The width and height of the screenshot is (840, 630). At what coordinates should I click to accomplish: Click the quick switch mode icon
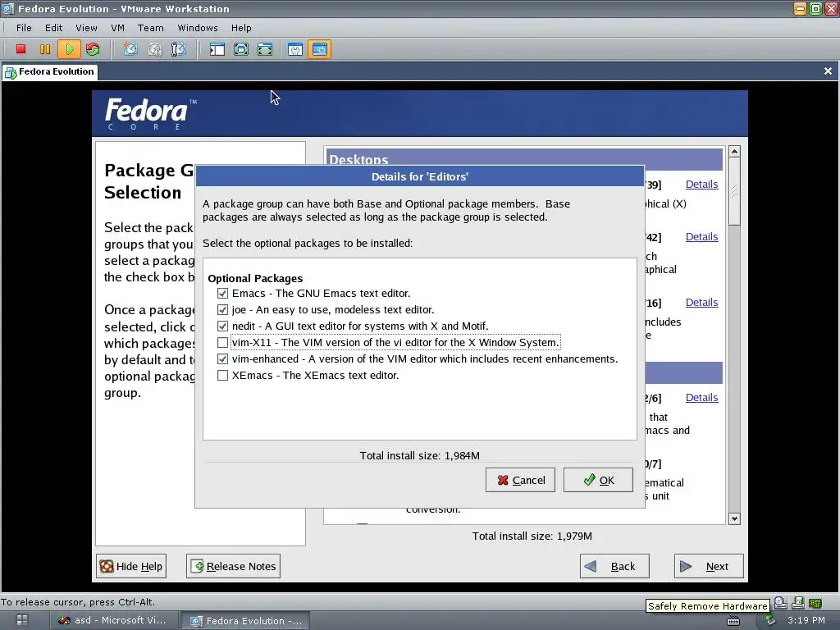pyautogui.click(x=241, y=49)
